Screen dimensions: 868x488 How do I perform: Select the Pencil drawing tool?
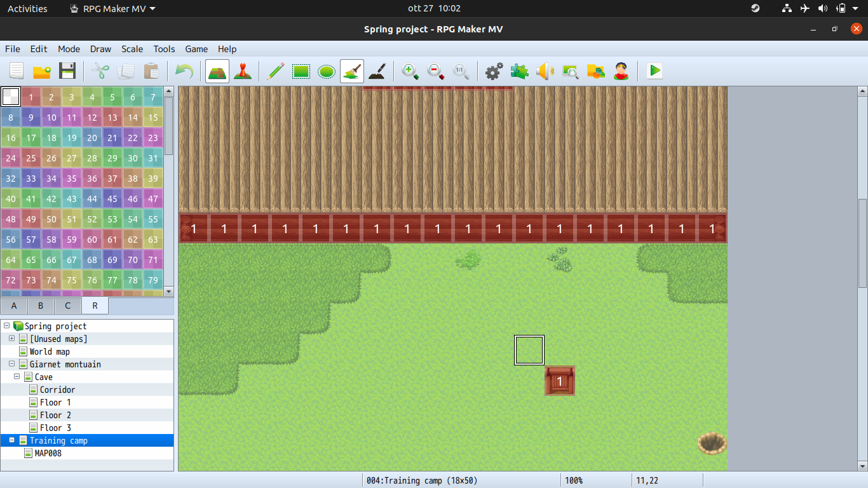[276, 71]
